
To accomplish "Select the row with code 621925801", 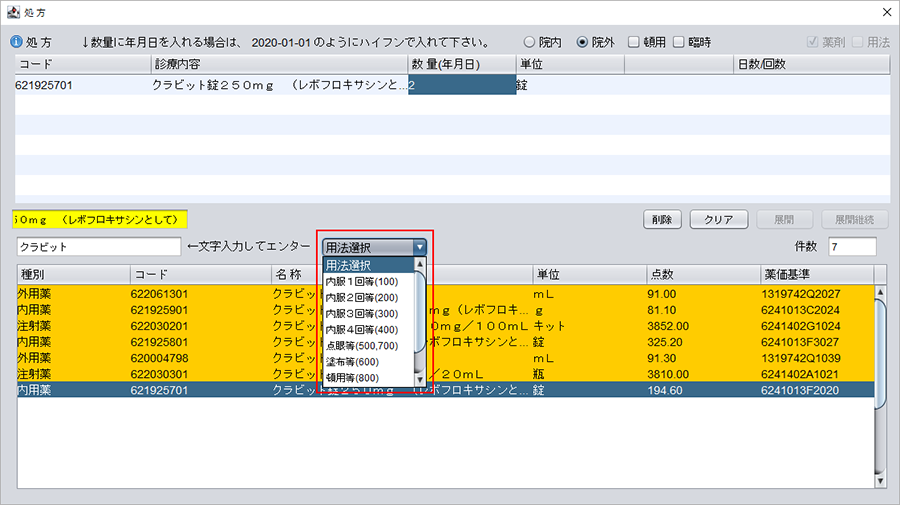I will (x=445, y=342).
